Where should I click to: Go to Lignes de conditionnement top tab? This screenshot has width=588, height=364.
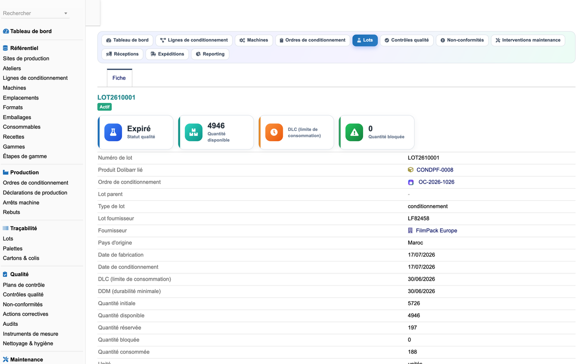point(194,40)
